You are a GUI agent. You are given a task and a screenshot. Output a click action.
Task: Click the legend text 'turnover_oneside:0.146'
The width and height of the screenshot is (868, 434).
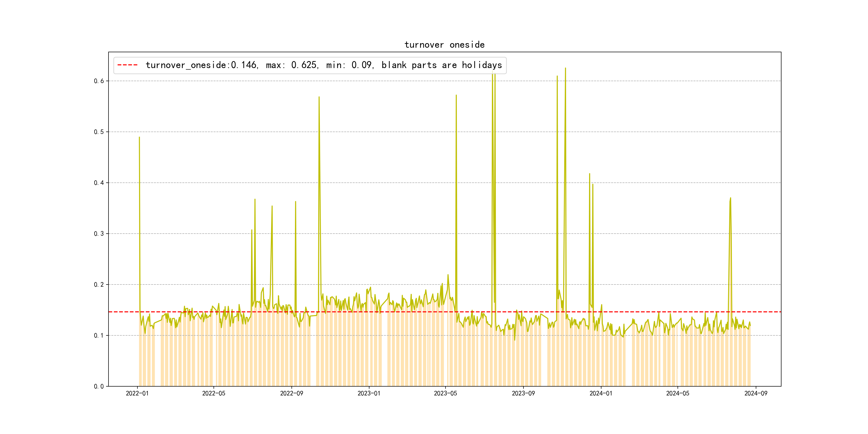(x=201, y=65)
